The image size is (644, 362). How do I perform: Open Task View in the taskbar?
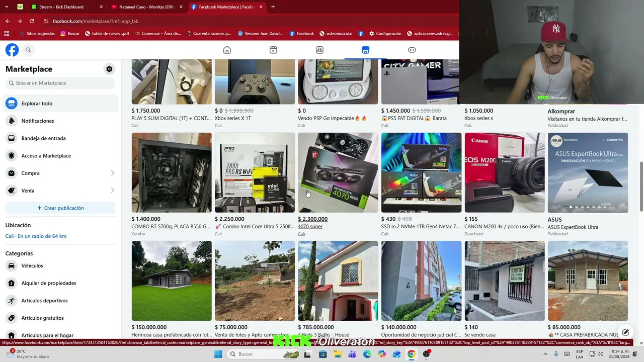click(x=307, y=354)
